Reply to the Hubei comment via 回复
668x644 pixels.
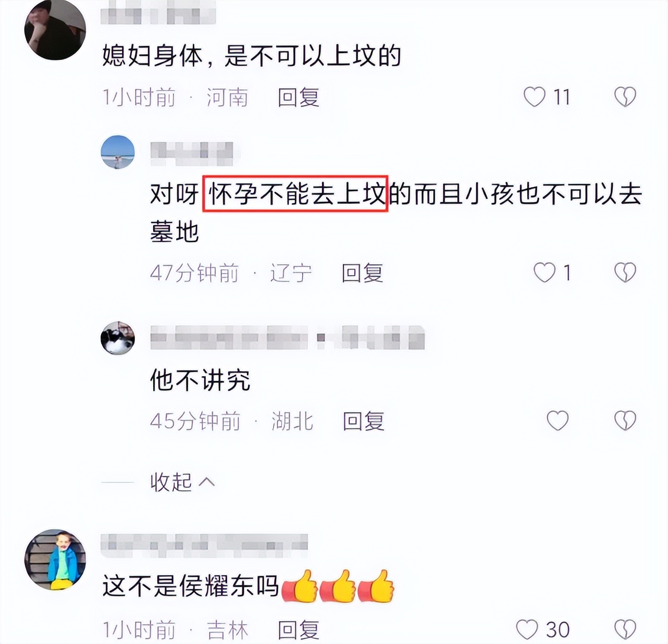coord(364,421)
